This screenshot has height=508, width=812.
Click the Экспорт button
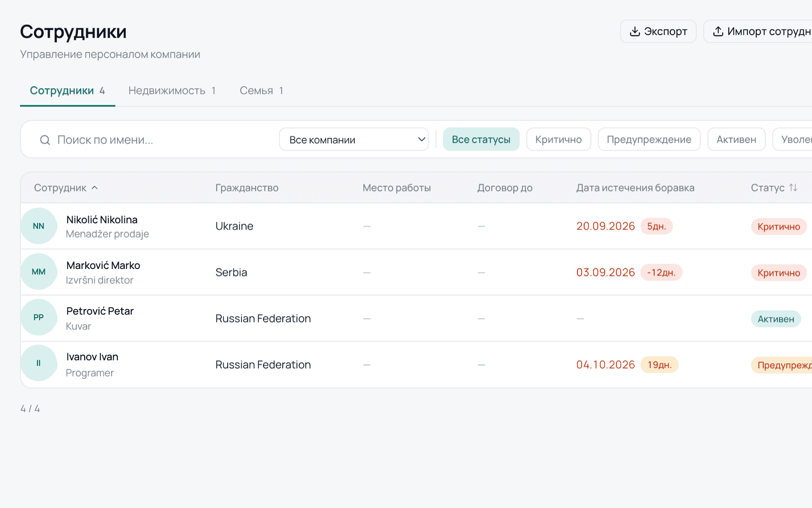pos(658,31)
